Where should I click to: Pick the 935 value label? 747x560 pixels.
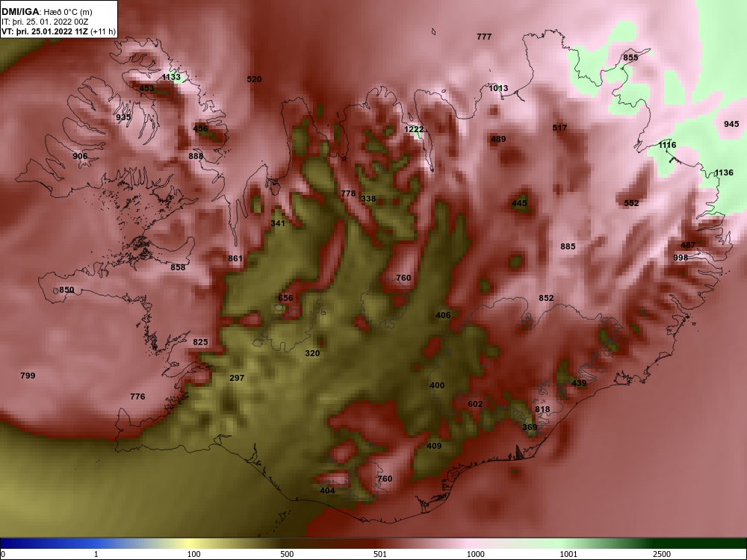[x=123, y=117]
